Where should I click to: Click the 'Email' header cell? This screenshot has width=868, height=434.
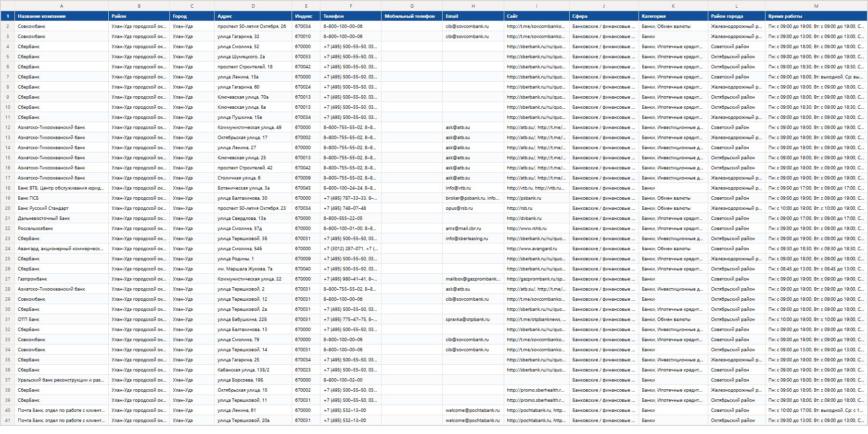[x=473, y=16]
